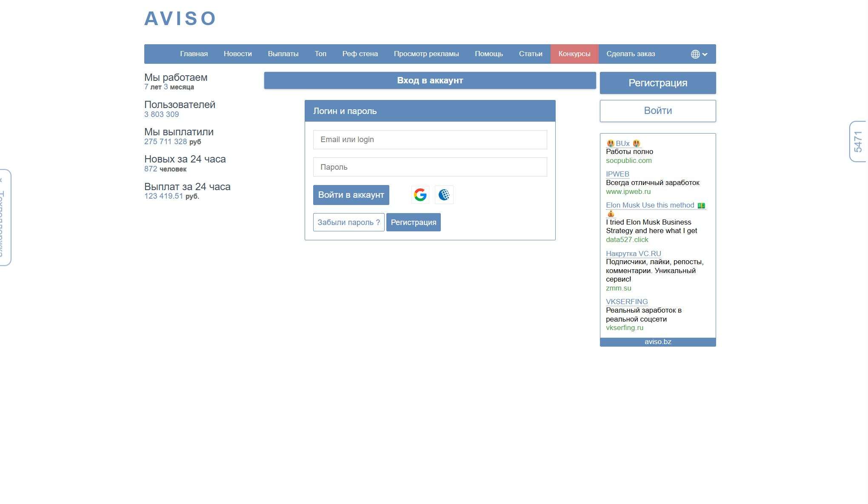Click Регистрация button in the login form
This screenshot has width=868, height=504.
[x=413, y=222]
